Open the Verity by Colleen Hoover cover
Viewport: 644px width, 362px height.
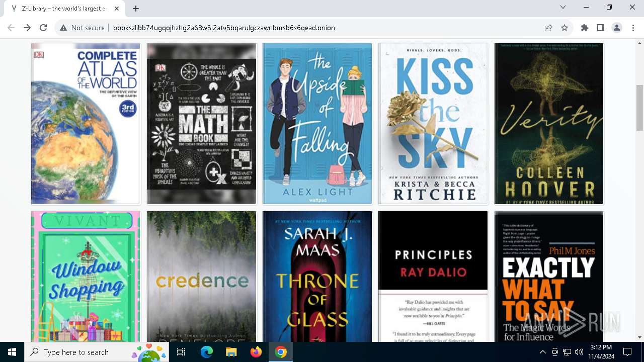549,124
